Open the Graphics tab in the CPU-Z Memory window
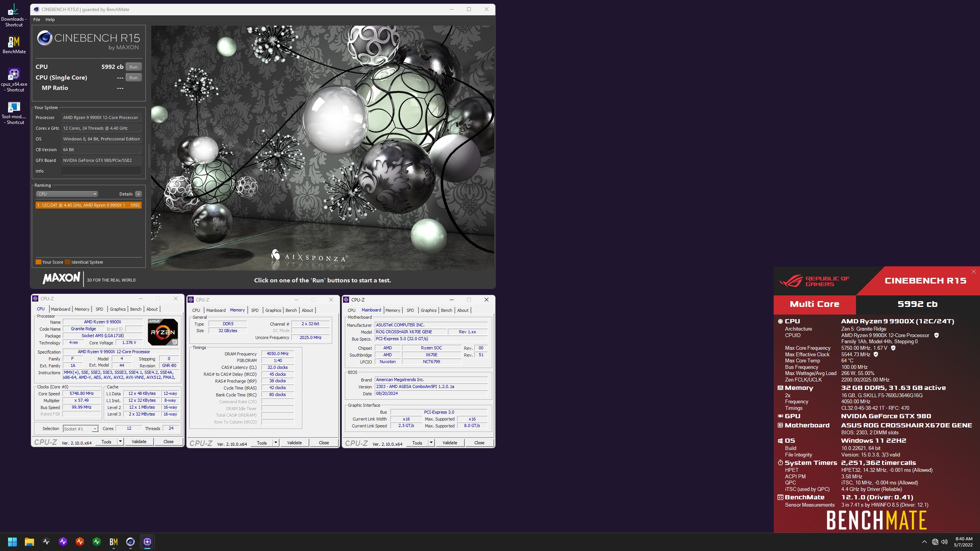Viewport: 980px width, 551px height. (x=273, y=310)
